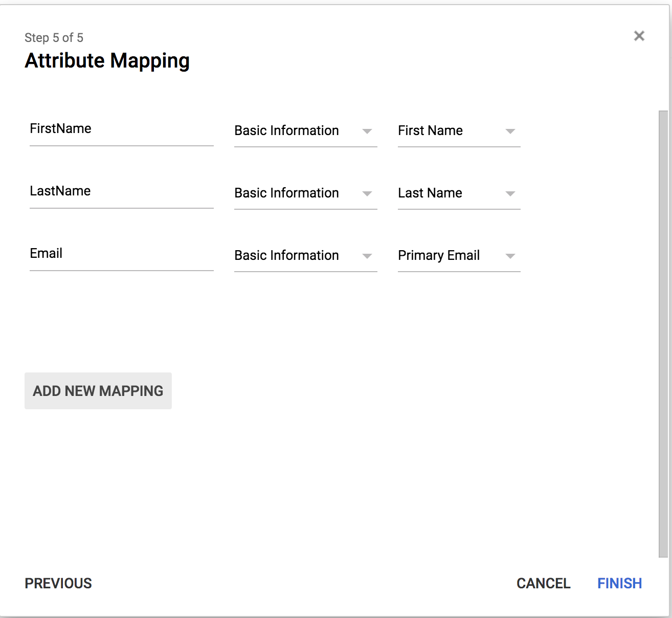Close the Attribute Mapping dialog with the X

[x=639, y=36]
